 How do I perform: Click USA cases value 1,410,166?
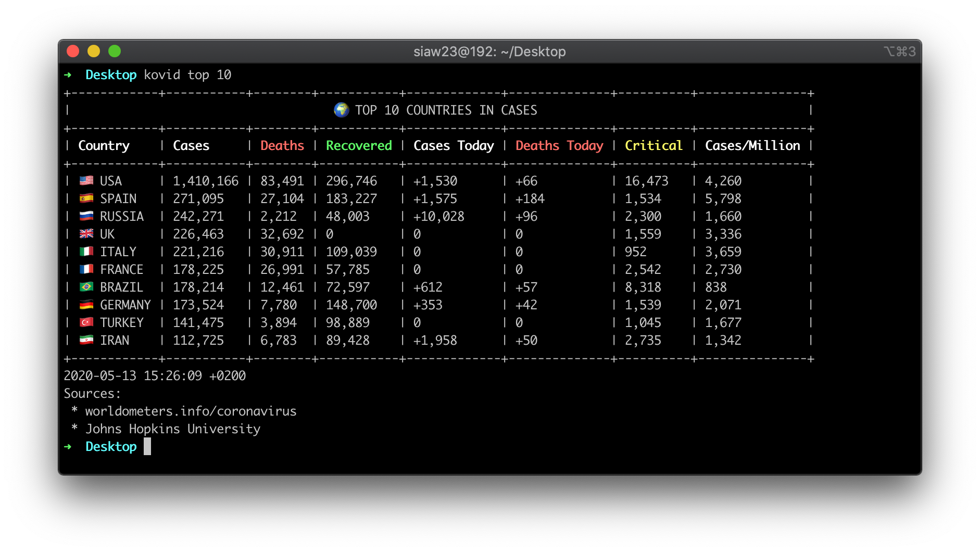(206, 181)
